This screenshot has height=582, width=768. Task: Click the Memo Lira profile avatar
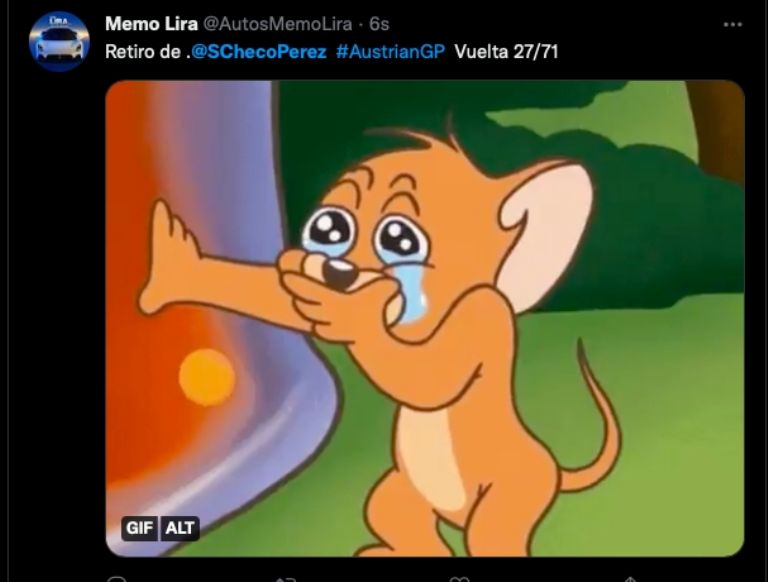59,42
